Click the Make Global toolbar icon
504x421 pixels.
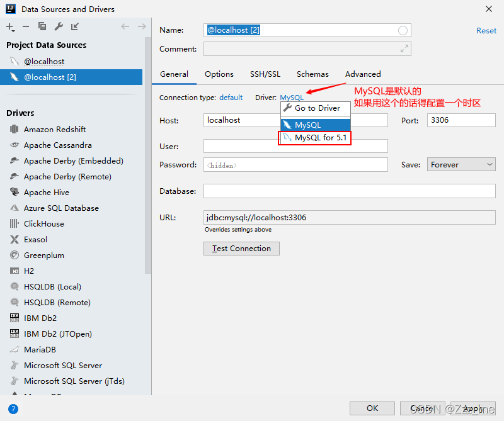coord(74,26)
